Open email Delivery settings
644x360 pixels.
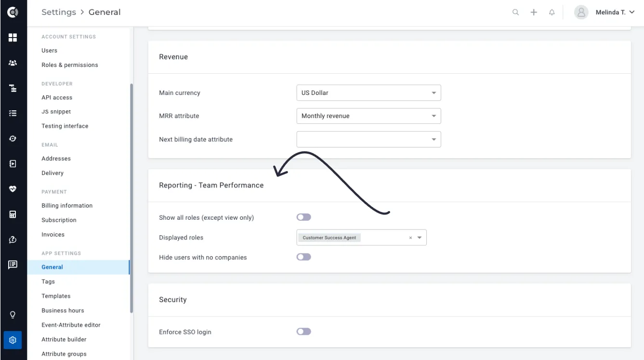[x=53, y=173]
